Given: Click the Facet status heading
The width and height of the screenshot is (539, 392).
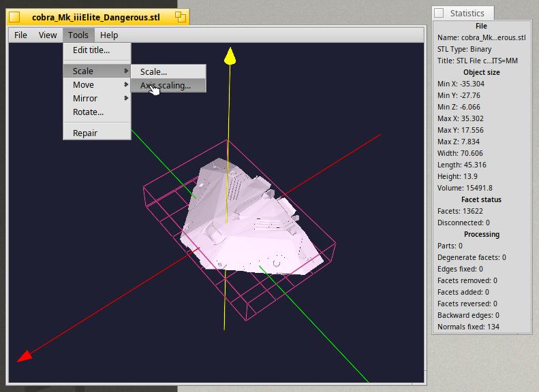Looking at the screenshot, I should pos(481,199).
